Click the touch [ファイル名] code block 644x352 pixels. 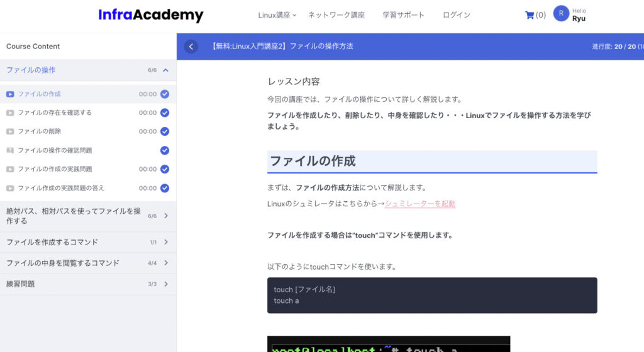tap(432, 295)
